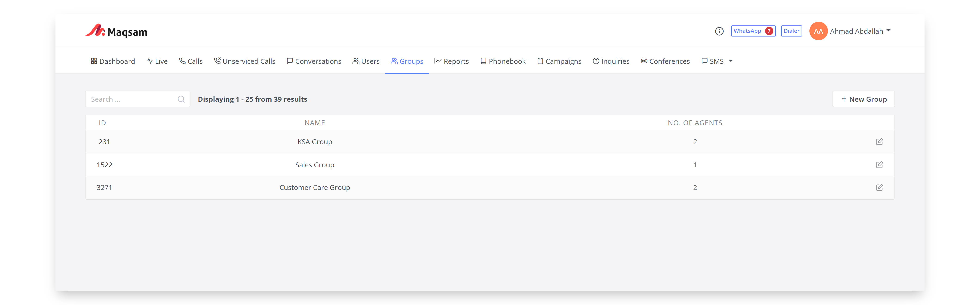The height and width of the screenshot is (305, 980).
Task: Switch to the Live tab
Action: (157, 61)
